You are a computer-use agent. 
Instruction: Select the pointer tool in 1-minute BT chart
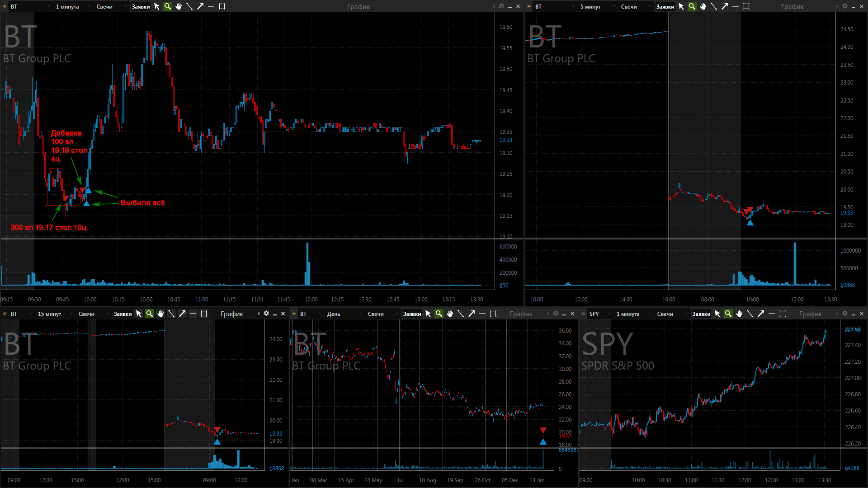click(x=157, y=6)
